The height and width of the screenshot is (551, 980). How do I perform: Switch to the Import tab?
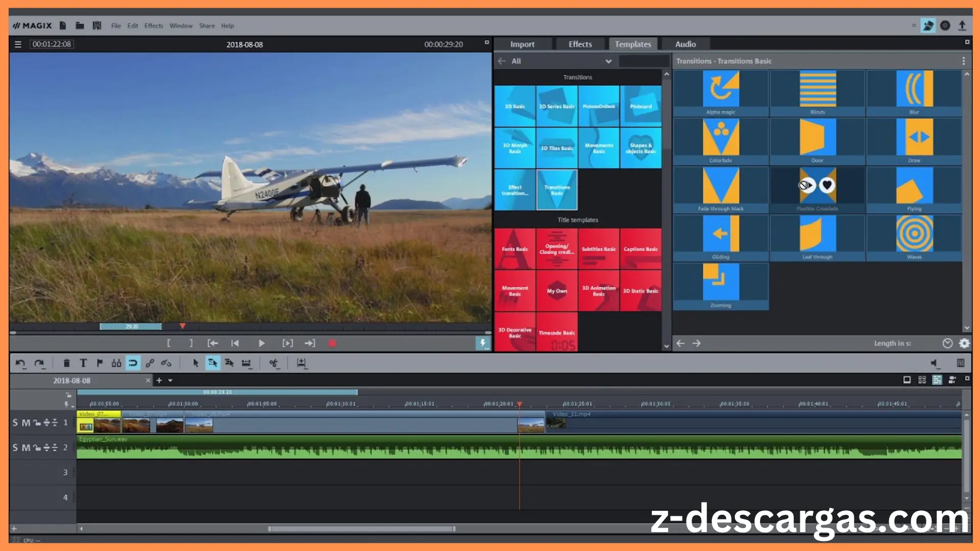coord(522,44)
